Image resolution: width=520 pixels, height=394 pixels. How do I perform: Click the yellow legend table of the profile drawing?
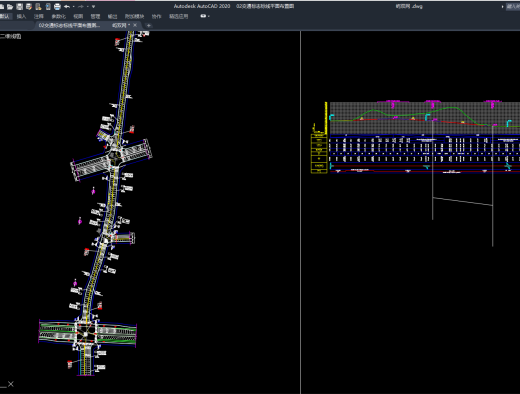pos(319,154)
